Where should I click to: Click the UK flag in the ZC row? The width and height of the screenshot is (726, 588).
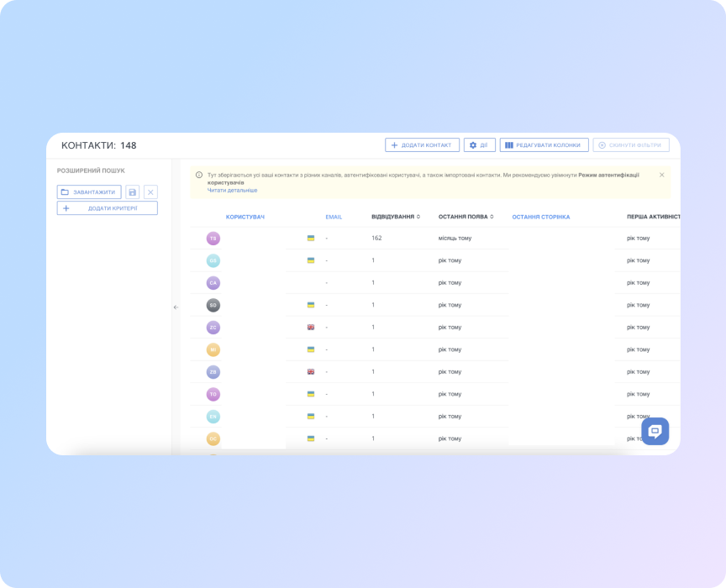[310, 327]
